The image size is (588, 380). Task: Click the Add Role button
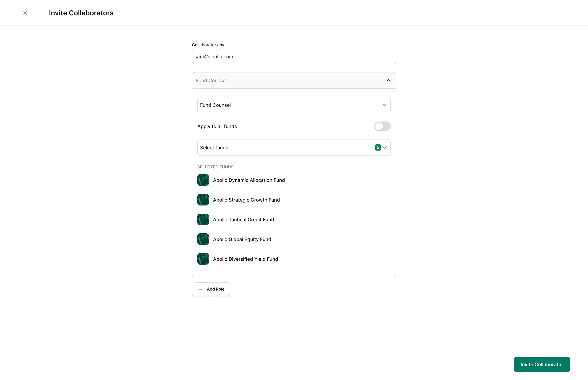coord(211,289)
